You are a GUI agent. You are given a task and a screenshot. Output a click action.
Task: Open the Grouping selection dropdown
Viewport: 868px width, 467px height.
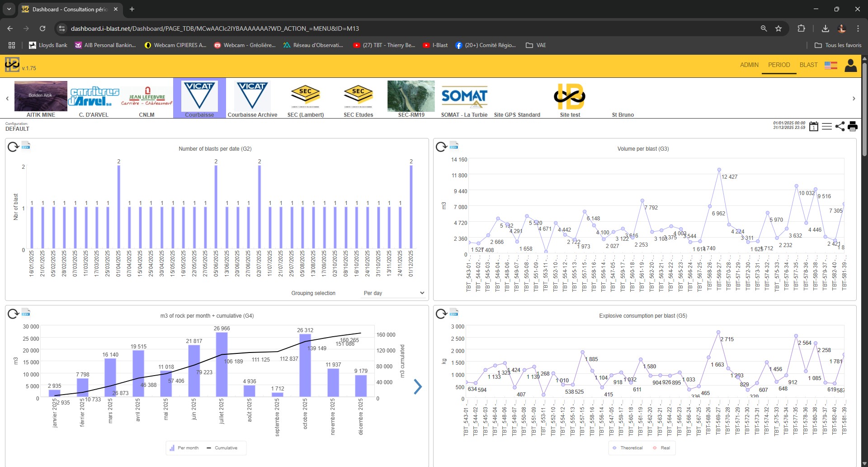click(392, 293)
